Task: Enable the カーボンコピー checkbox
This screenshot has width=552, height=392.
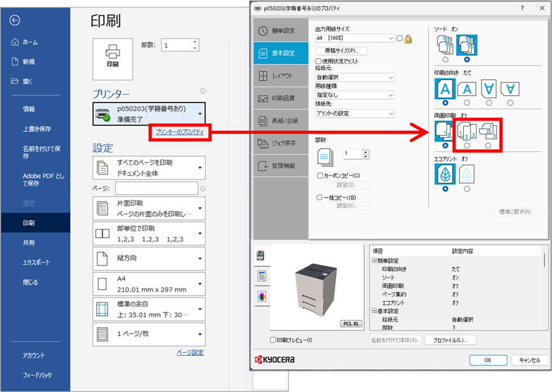Action: click(x=320, y=176)
